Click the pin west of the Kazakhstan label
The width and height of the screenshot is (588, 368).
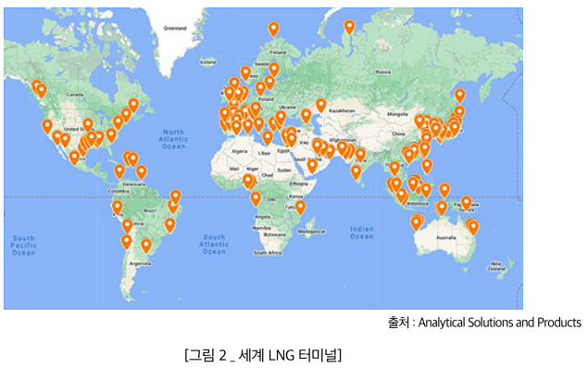coord(320,106)
